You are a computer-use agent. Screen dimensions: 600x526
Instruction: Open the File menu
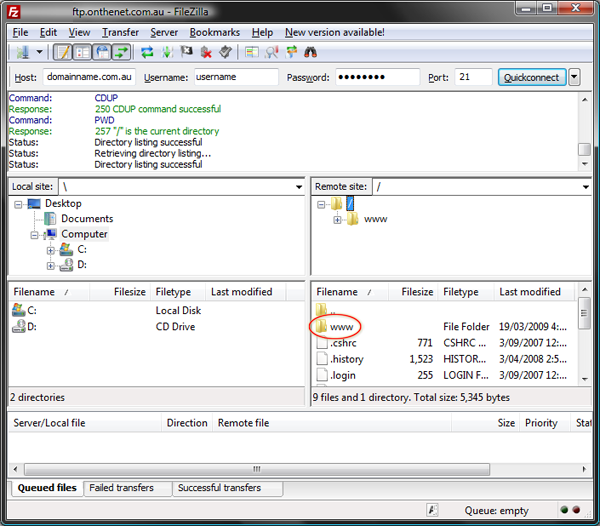pos(20,33)
